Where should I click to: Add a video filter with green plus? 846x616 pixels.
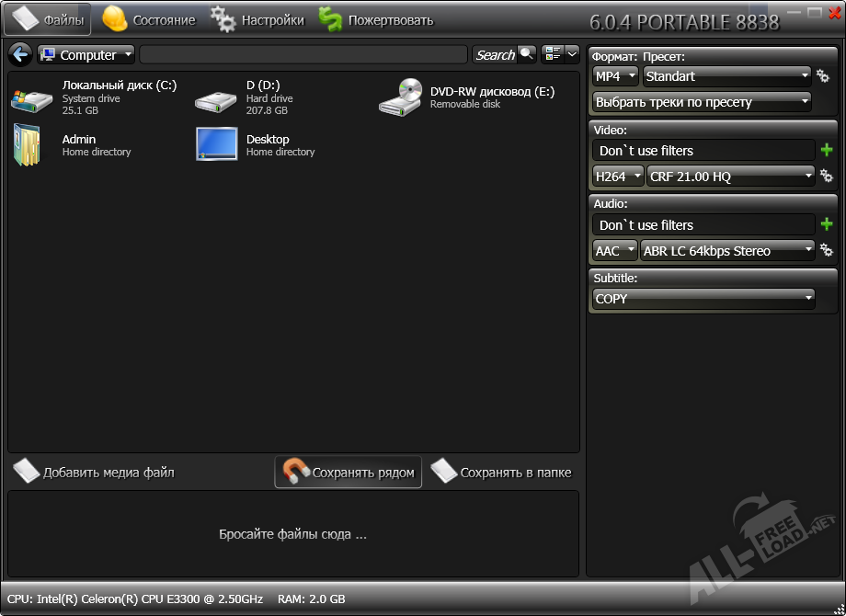coord(826,150)
